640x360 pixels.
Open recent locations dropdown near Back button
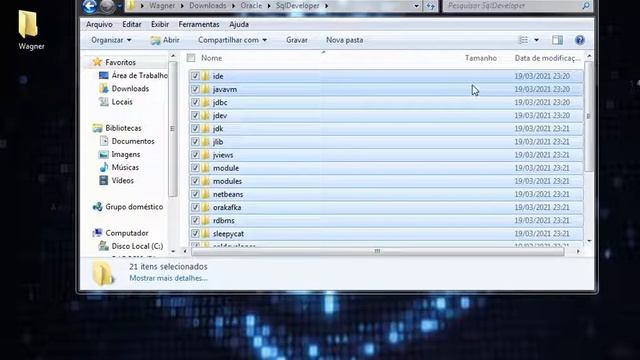coord(120,6)
